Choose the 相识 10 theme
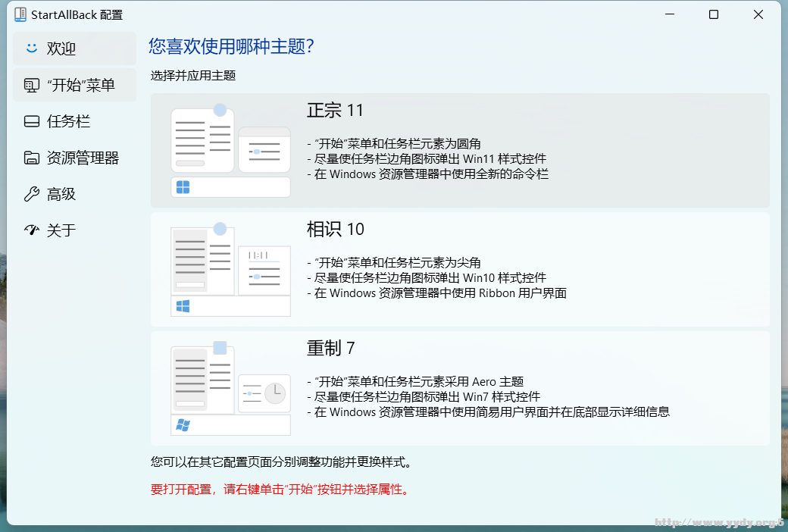Image resolution: width=788 pixels, height=532 pixels. point(460,270)
